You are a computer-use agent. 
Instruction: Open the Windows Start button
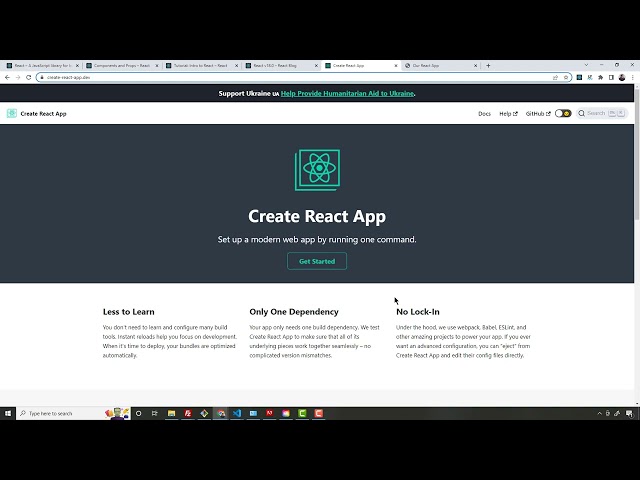(x=8, y=413)
